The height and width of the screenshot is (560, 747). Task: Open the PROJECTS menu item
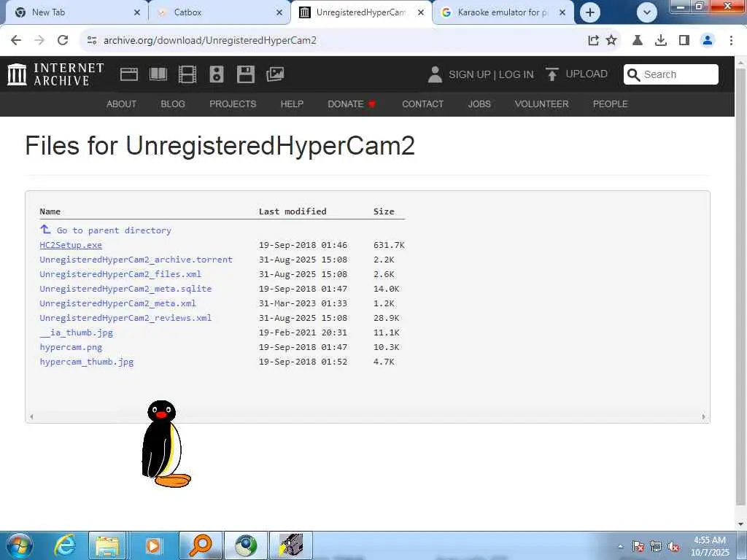(233, 104)
